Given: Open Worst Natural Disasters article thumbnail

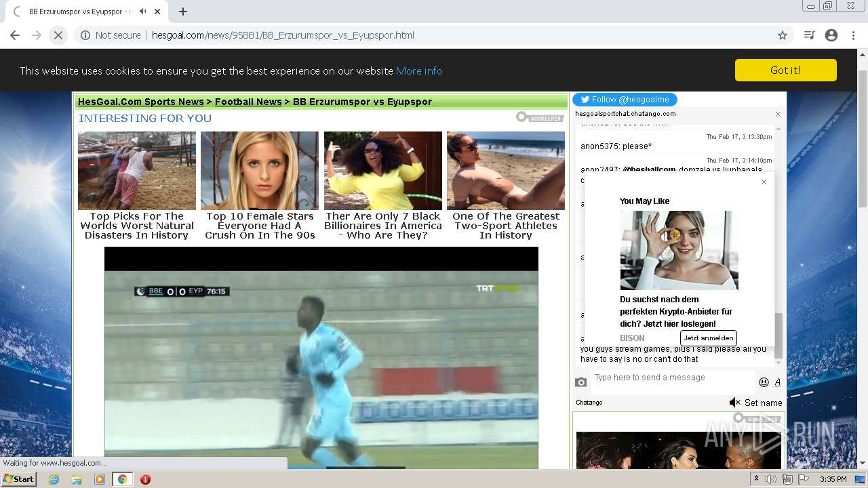Looking at the screenshot, I should 137,170.
